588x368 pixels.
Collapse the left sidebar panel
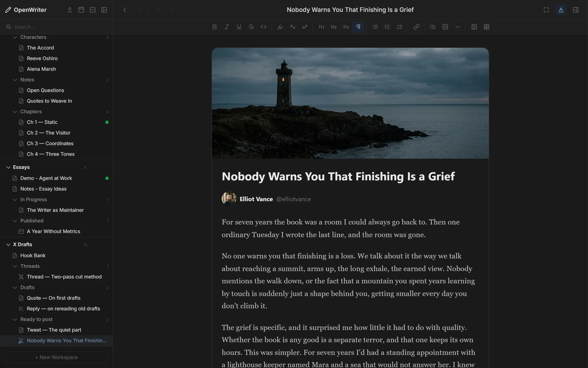(104, 10)
